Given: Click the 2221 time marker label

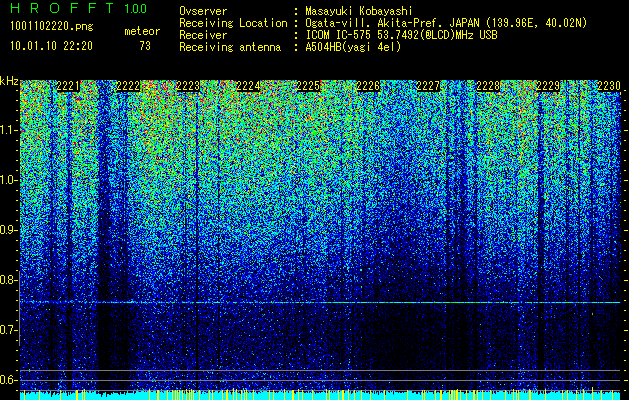Looking at the screenshot, I should (x=68, y=86).
